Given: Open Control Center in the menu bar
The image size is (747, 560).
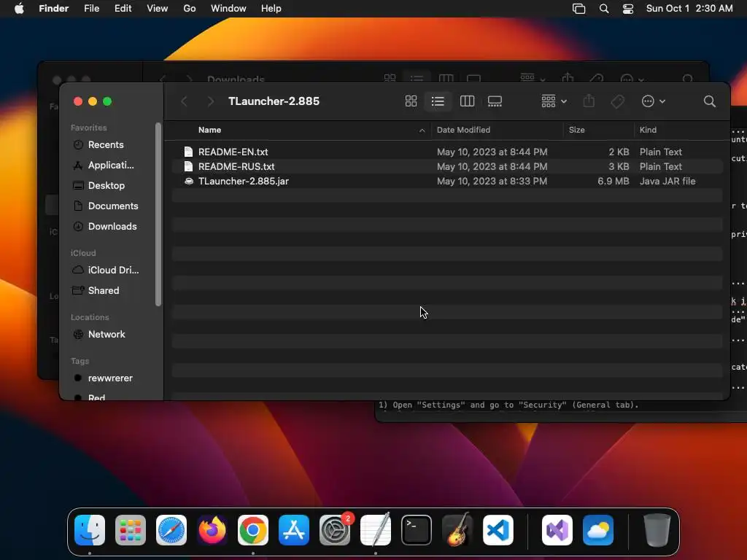Looking at the screenshot, I should pyautogui.click(x=628, y=9).
